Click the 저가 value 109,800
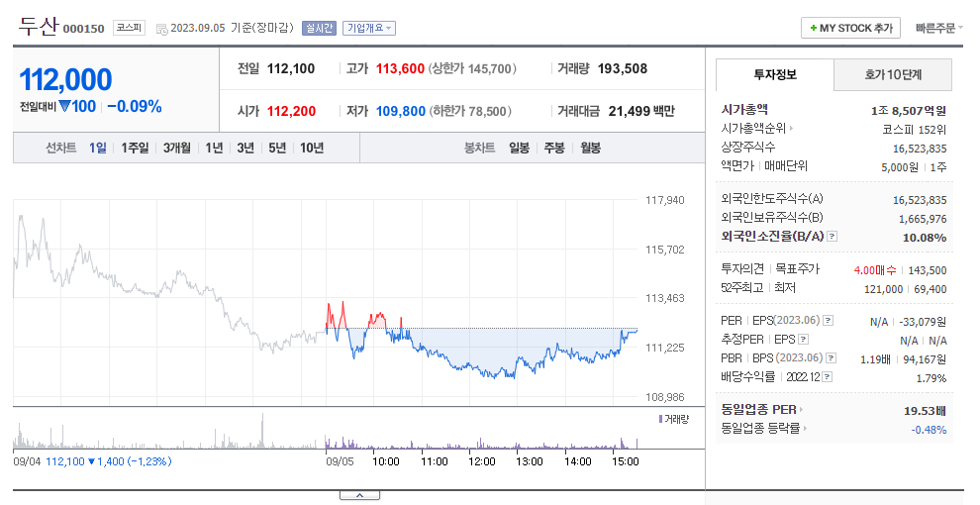 click(401, 111)
